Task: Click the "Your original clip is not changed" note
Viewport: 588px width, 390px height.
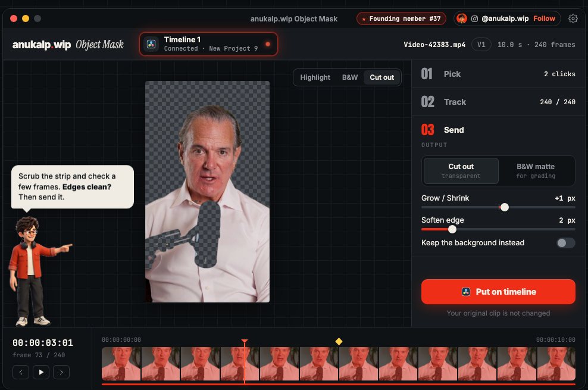Action: pos(498,313)
